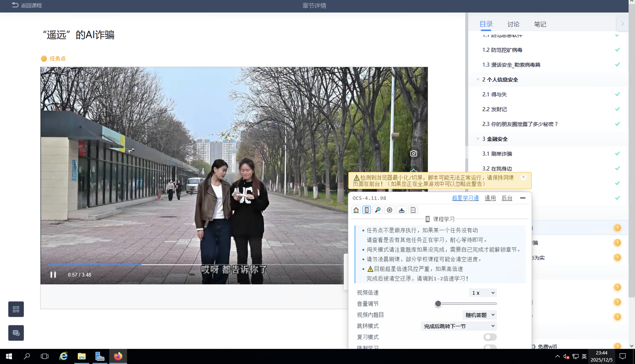635x364 pixels.
Task: Click the magnifying glass icon in OCS toolbar
Action: (x=378, y=210)
